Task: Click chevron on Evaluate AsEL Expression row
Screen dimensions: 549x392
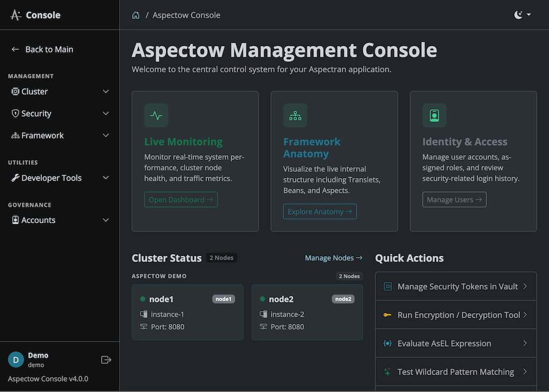Action: [x=525, y=343]
